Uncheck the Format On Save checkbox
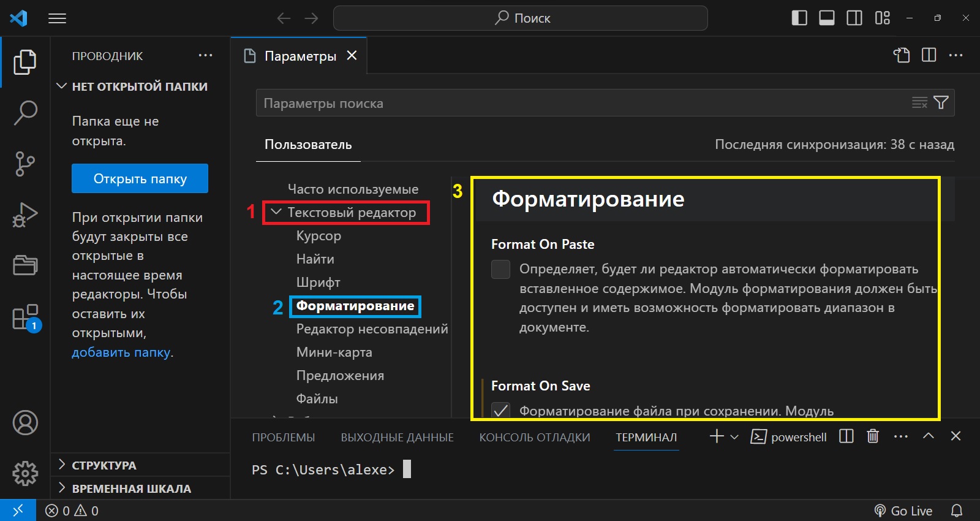 click(500, 409)
